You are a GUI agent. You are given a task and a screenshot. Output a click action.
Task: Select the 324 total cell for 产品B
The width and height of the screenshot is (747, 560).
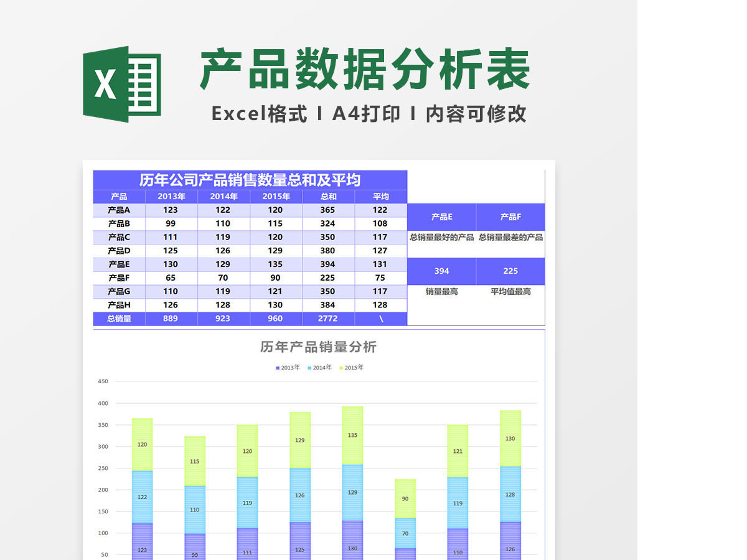click(328, 224)
